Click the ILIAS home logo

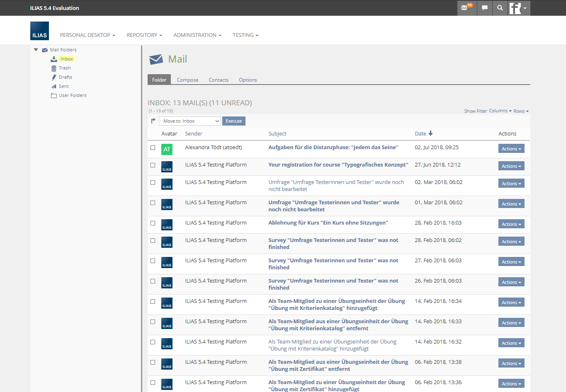[x=39, y=31]
